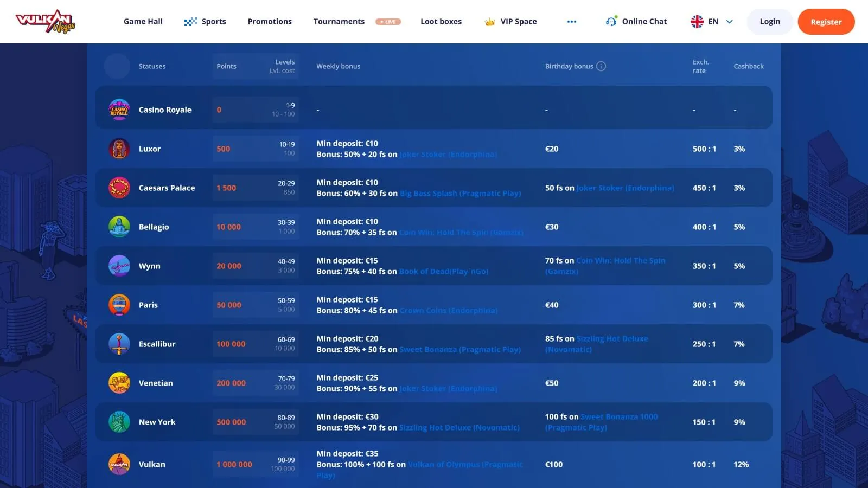Screen dimensions: 868x488
Task: Open the three-dots more menu
Action: coord(572,22)
